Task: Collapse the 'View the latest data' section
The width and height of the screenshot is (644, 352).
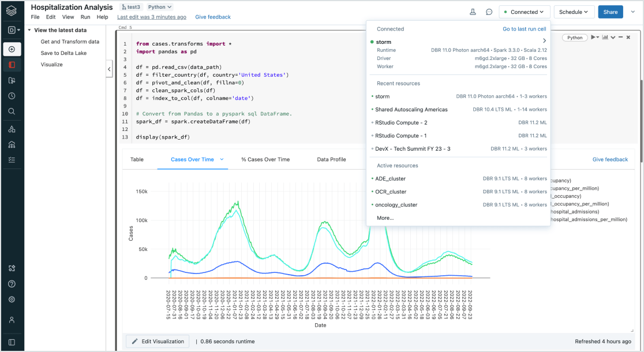Action: coord(29,31)
